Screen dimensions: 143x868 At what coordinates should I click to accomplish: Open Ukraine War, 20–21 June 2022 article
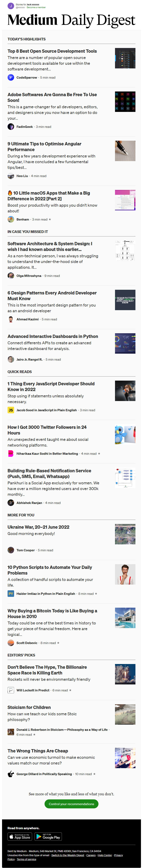[38, 527]
